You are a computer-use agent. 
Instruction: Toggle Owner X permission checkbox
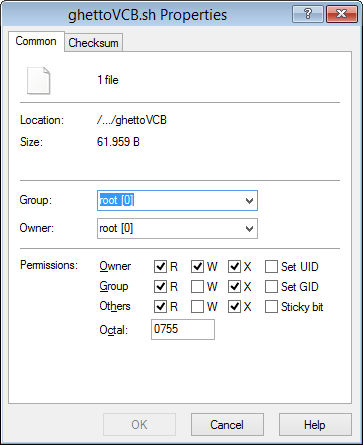[x=234, y=267]
